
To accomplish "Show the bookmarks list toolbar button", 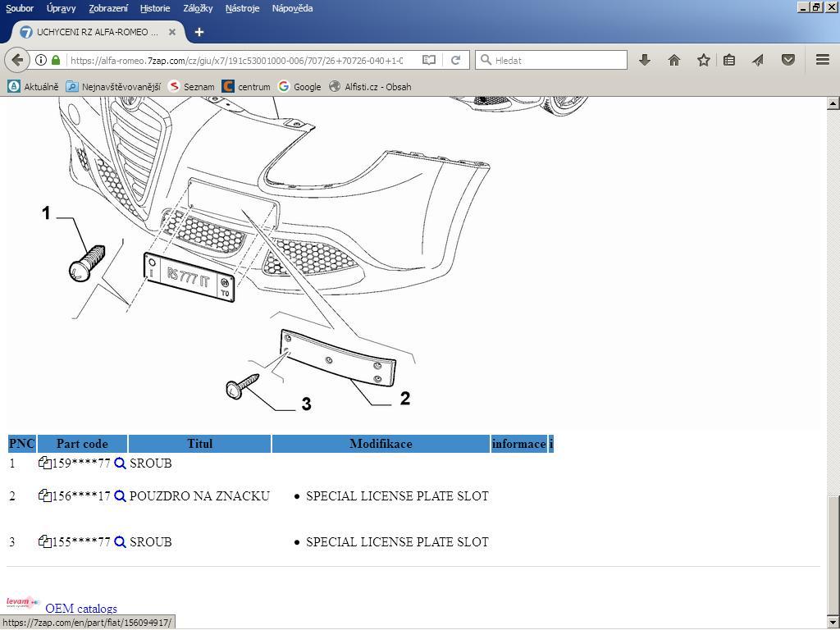I will click(x=729, y=60).
